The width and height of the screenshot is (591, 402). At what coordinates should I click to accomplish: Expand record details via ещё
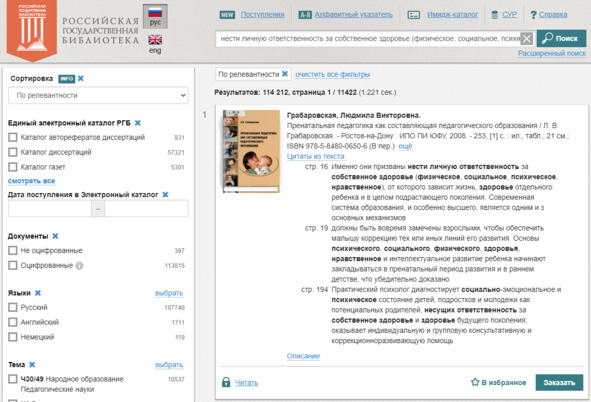click(405, 146)
